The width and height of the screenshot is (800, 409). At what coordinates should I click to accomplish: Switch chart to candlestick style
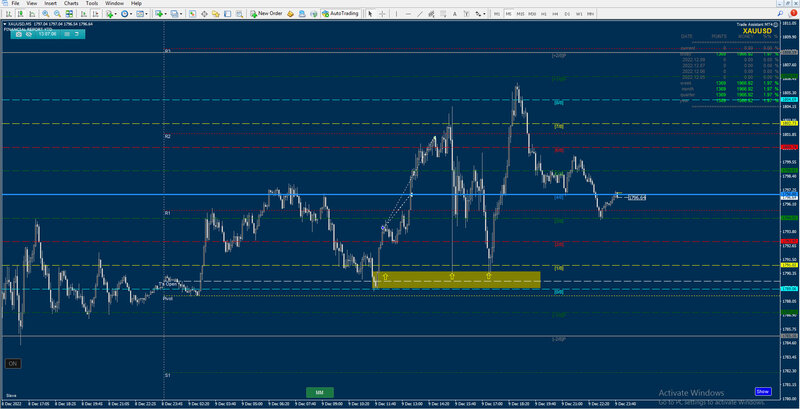(20, 14)
